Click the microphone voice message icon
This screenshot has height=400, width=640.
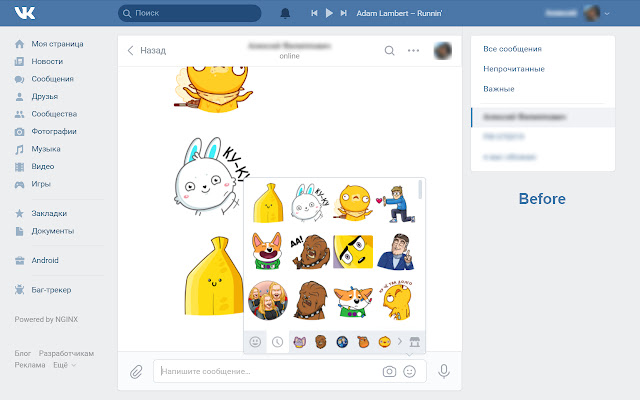point(444,371)
